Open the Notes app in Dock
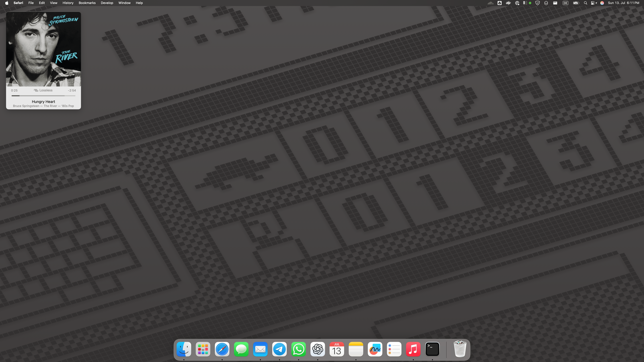Viewport: 644px width, 362px height. (356, 349)
